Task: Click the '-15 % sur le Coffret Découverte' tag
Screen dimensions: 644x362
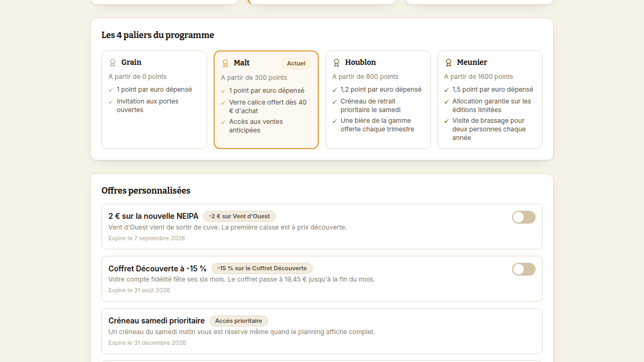Action: [x=262, y=268]
